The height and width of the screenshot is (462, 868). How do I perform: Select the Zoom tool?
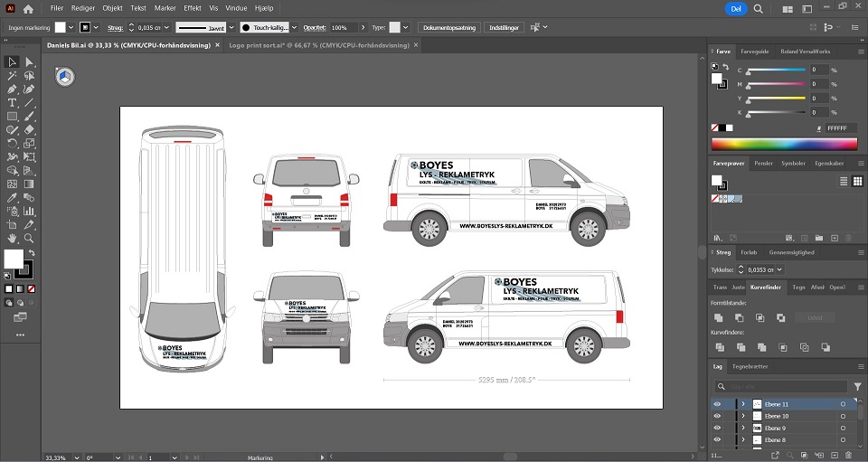(x=29, y=239)
